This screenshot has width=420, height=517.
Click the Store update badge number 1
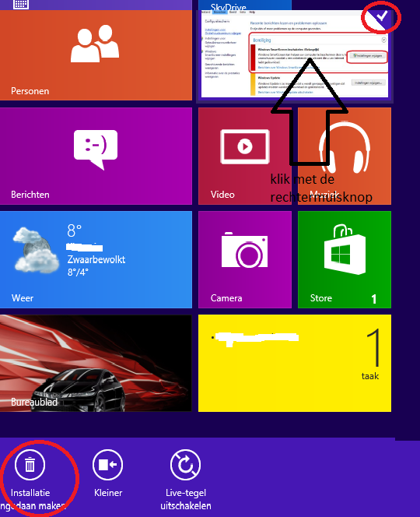pos(374,299)
